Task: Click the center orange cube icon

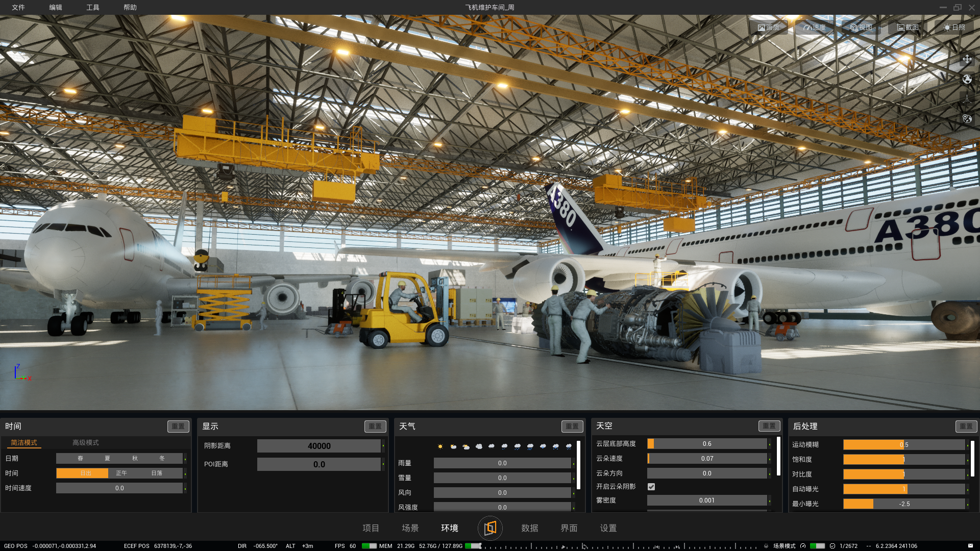Action: click(x=490, y=528)
